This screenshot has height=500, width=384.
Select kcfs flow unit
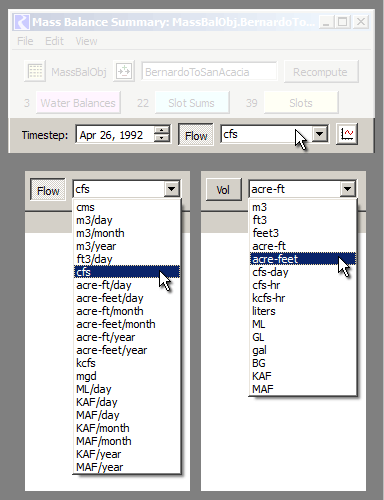[x=127, y=363]
